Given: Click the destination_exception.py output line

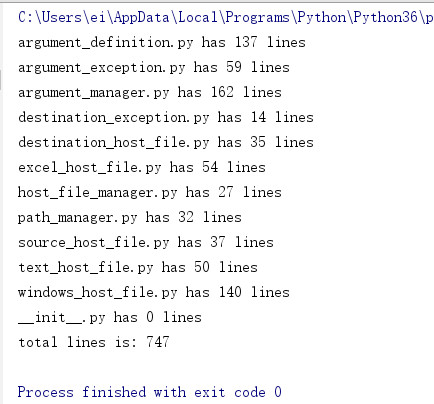Looking at the screenshot, I should click(166, 117).
